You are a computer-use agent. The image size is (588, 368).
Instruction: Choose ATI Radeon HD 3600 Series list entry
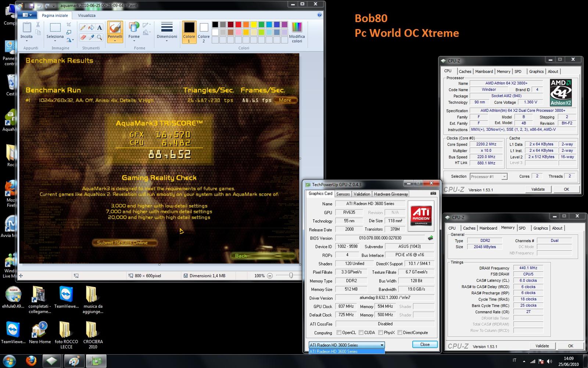pyautogui.click(x=347, y=351)
